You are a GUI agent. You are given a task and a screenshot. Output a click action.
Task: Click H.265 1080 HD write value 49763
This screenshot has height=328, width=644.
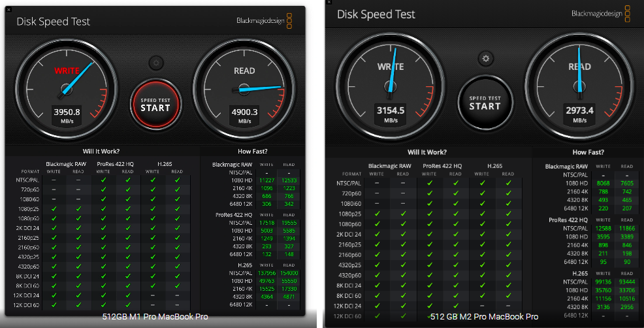266,281
